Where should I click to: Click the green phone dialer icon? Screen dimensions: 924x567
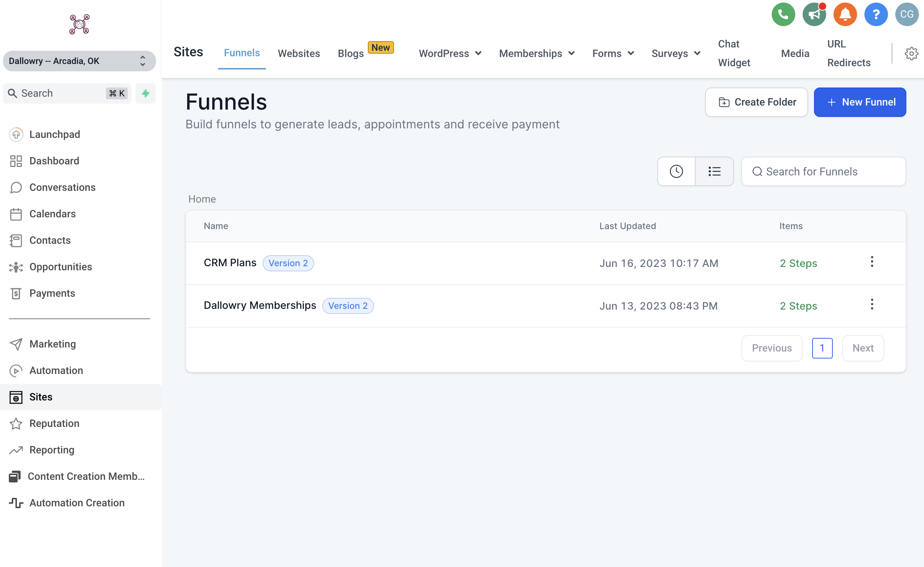tap(783, 15)
